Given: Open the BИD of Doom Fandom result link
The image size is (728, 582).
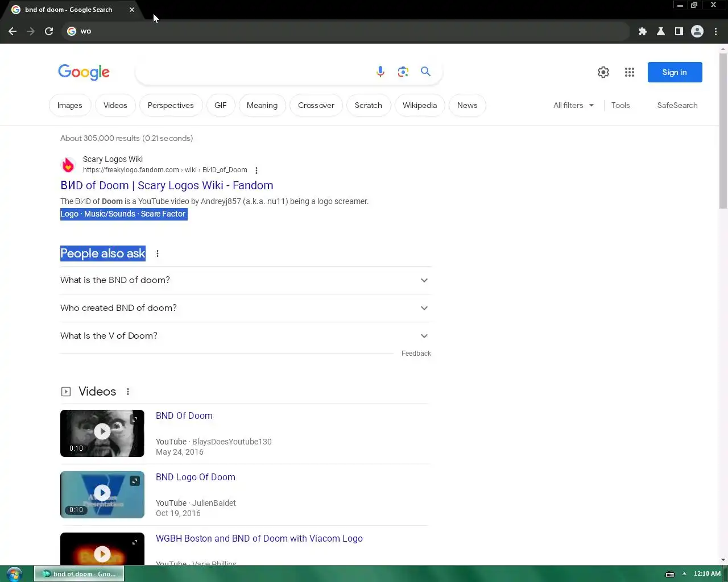Looking at the screenshot, I should [167, 185].
